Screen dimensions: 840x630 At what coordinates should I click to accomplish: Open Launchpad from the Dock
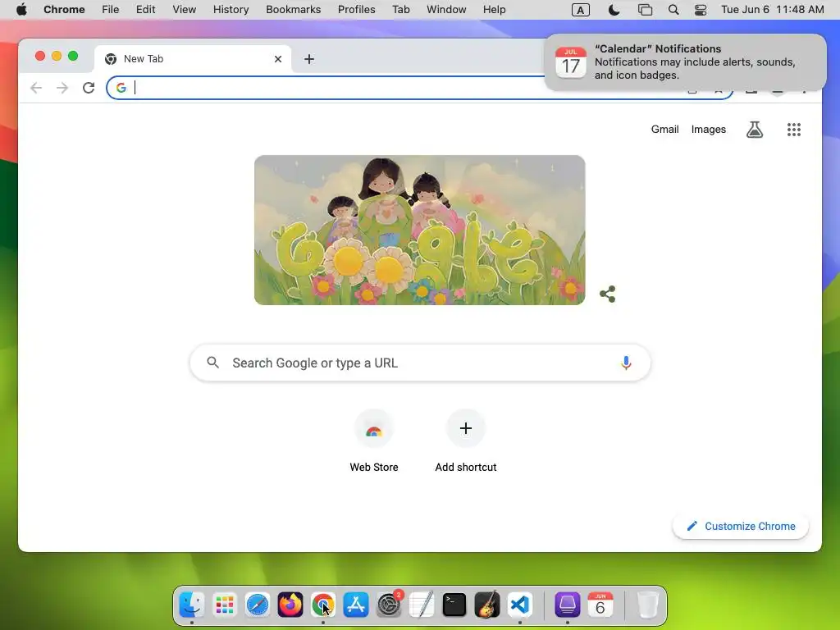(x=225, y=605)
